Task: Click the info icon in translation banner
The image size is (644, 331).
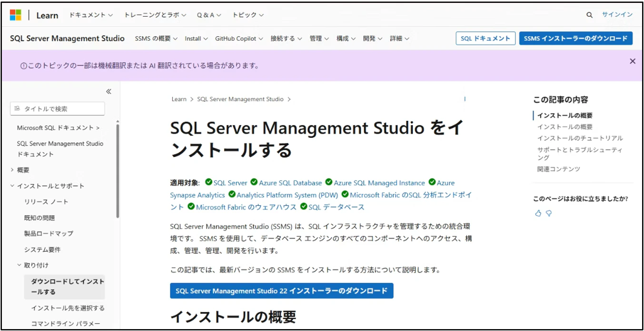Action: (23, 66)
